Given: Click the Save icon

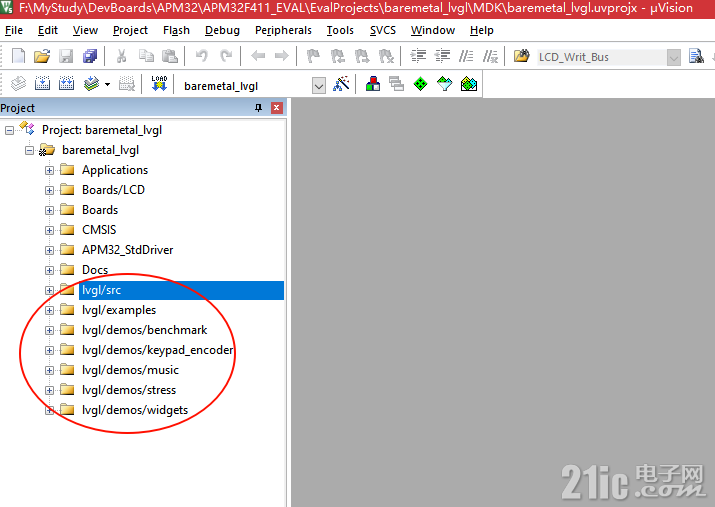Looking at the screenshot, I should [66, 56].
